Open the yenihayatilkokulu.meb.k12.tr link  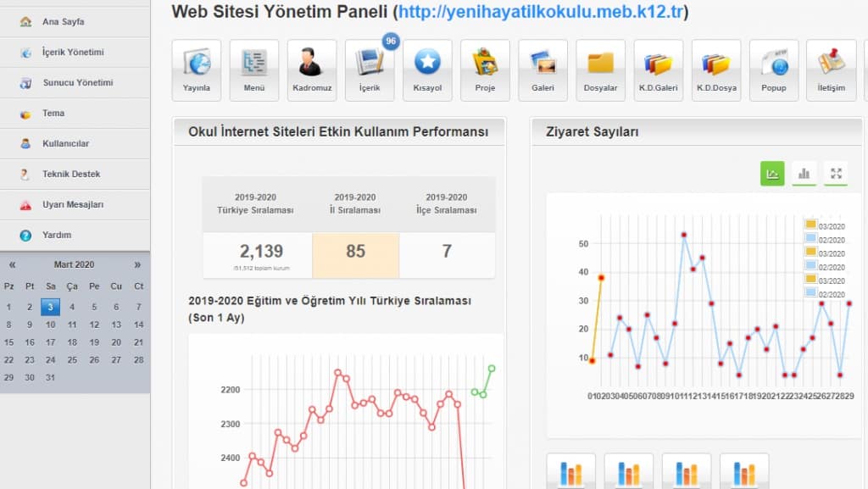[541, 12]
